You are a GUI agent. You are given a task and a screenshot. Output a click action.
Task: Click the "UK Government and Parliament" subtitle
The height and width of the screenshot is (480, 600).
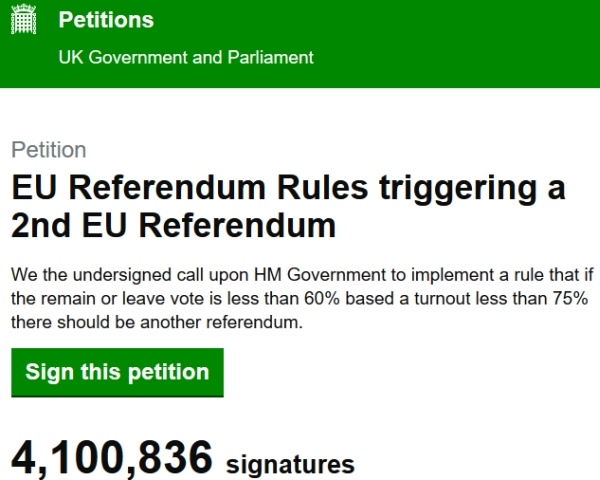click(186, 57)
